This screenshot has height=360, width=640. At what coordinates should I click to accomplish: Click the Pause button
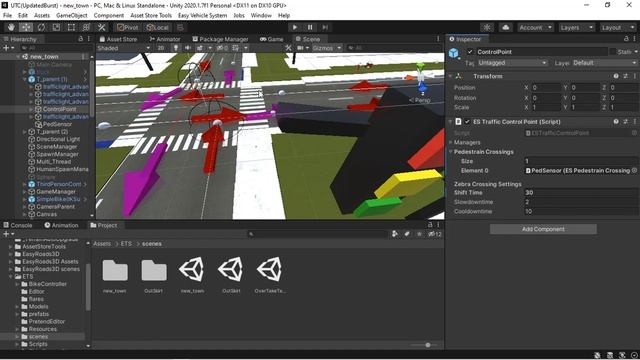tap(310, 27)
